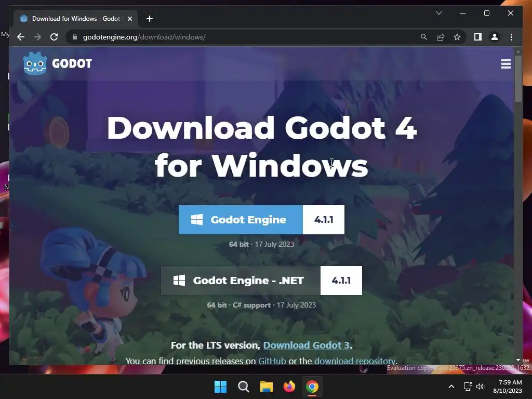Click the 4.1.1 badge beside .NET build
This screenshot has width=532, height=399.
341,280
